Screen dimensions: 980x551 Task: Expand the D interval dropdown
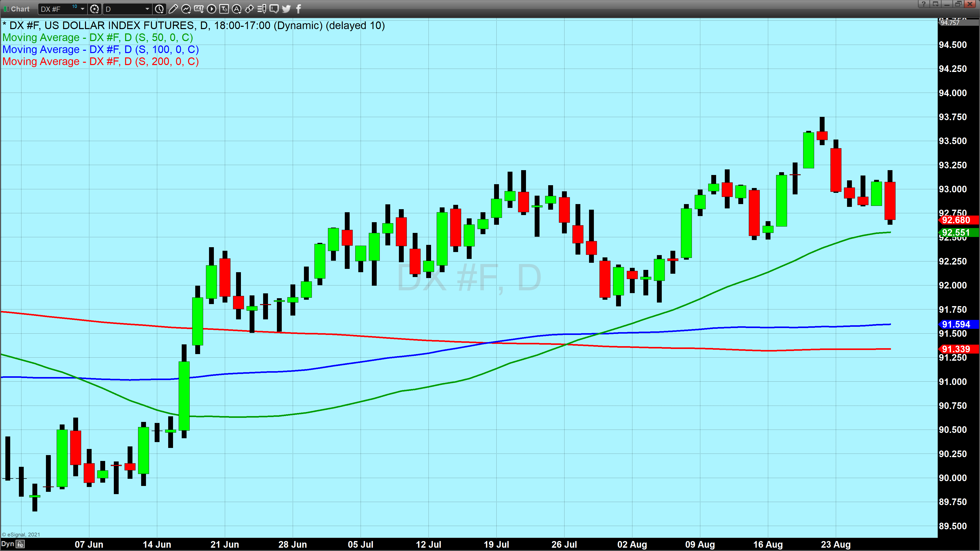[147, 9]
